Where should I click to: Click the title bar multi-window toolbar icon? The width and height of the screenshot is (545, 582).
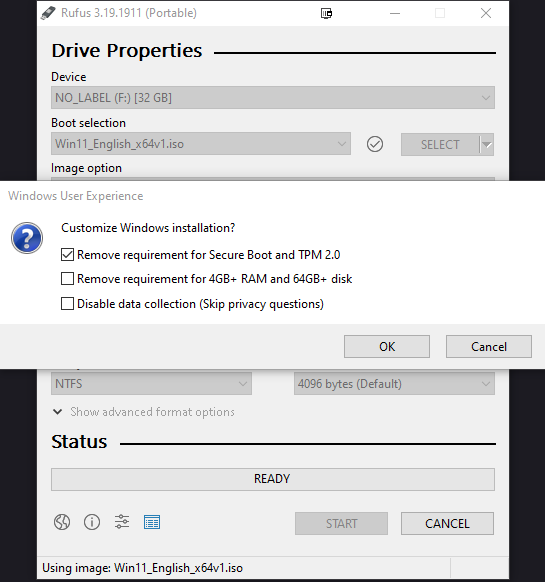[x=326, y=13]
